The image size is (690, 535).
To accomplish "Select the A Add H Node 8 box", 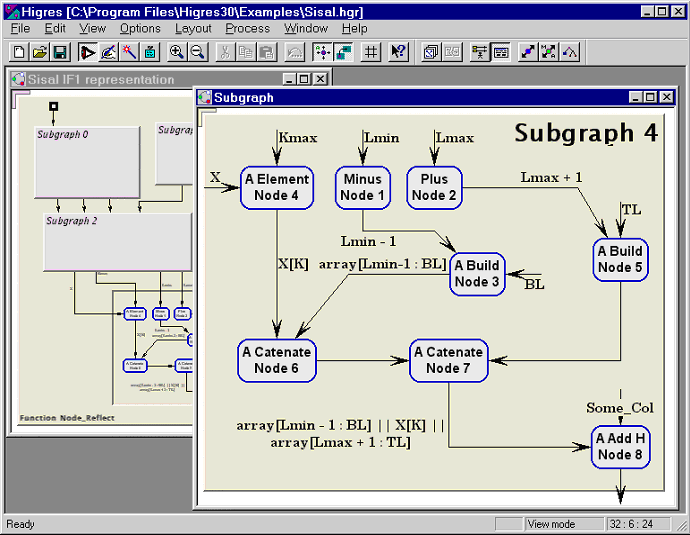I will 620,447.
